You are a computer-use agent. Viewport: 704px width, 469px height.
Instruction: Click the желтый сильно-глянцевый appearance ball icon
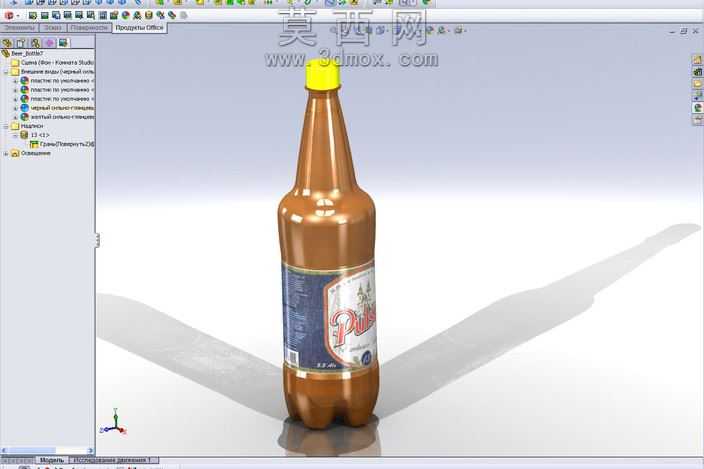click(x=24, y=117)
